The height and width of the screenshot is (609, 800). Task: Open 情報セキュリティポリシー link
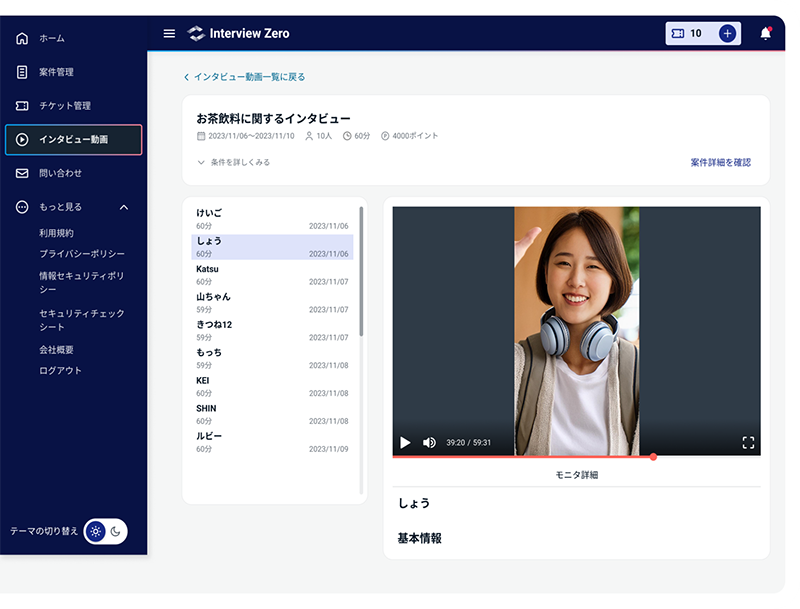coord(82,283)
